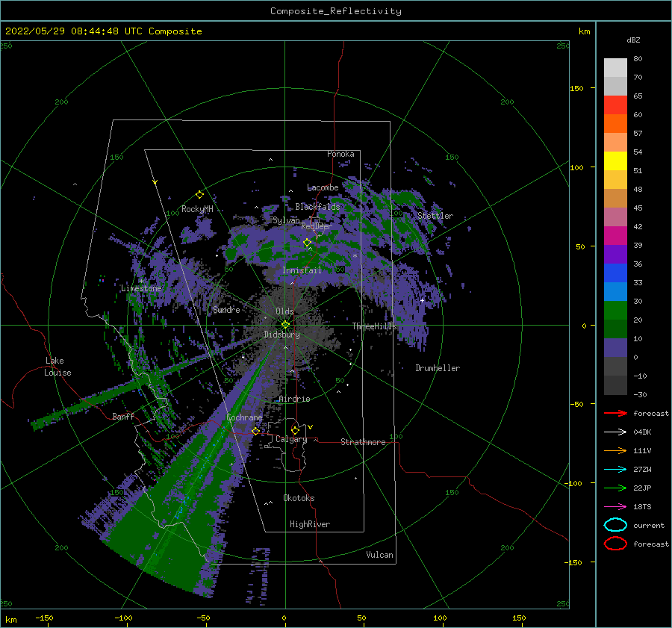Click the Innisfail label
The width and height of the screenshot is (672, 628).
coord(302,270)
